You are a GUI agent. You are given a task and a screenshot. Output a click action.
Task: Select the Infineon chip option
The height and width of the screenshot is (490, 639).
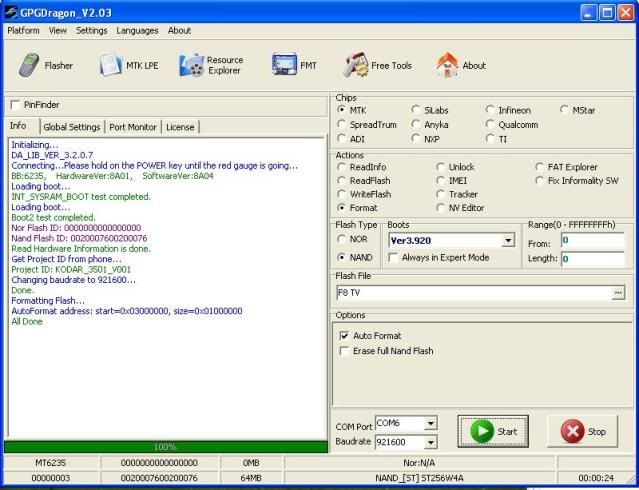click(x=490, y=110)
